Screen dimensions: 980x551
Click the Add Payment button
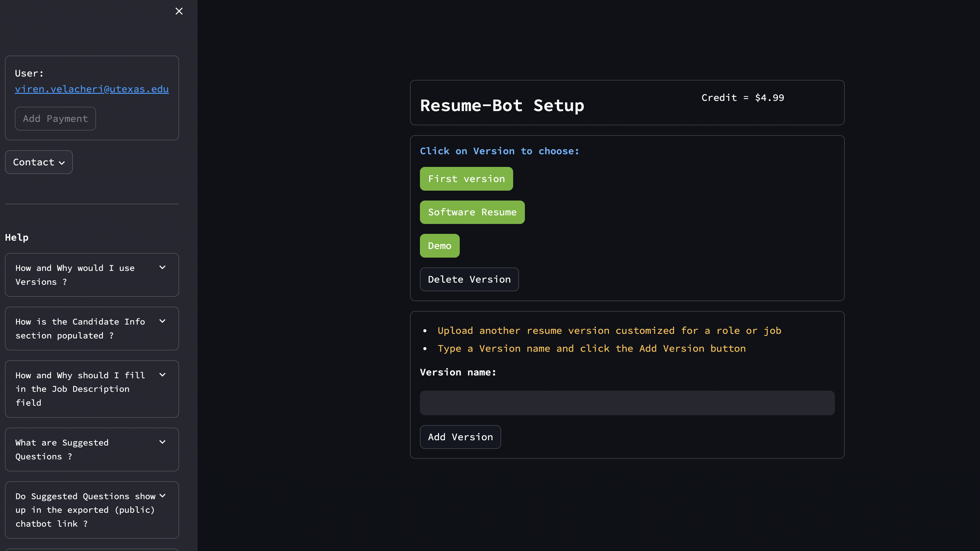click(55, 118)
